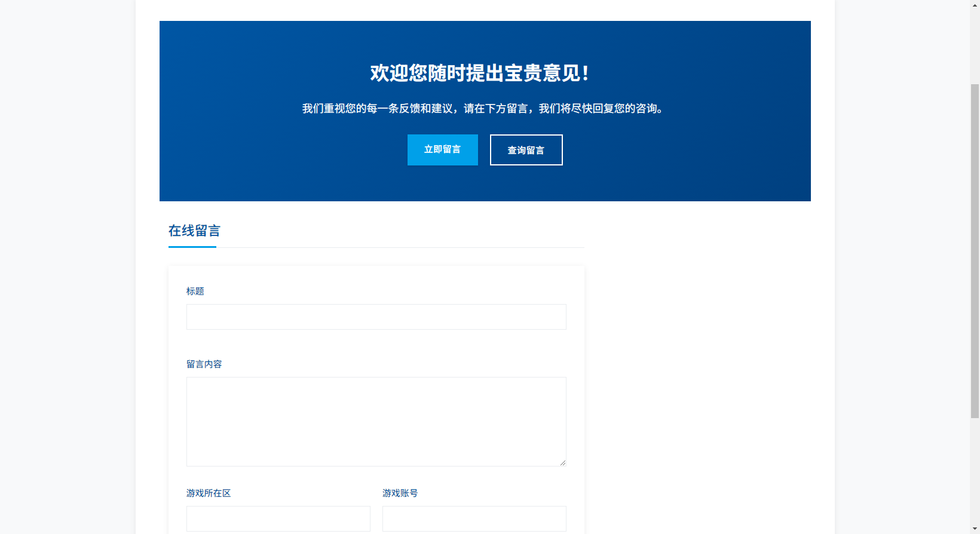980x534 pixels.
Task: Click the banner subtitle starting with 我们重视您的
Action: [x=483, y=109]
